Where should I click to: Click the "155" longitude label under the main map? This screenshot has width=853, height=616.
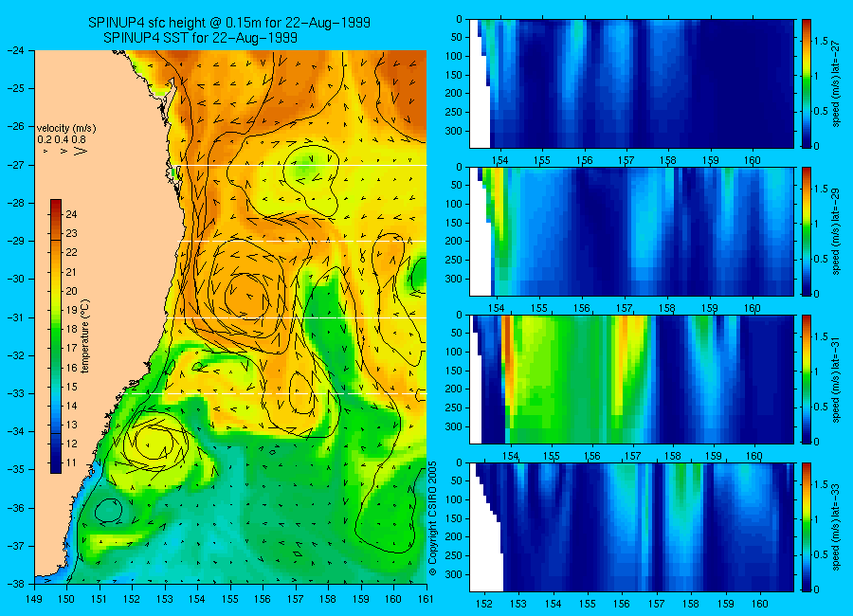coord(230,599)
